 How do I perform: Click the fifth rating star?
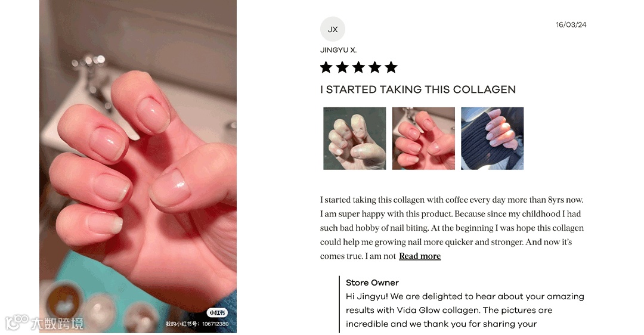[391, 67]
